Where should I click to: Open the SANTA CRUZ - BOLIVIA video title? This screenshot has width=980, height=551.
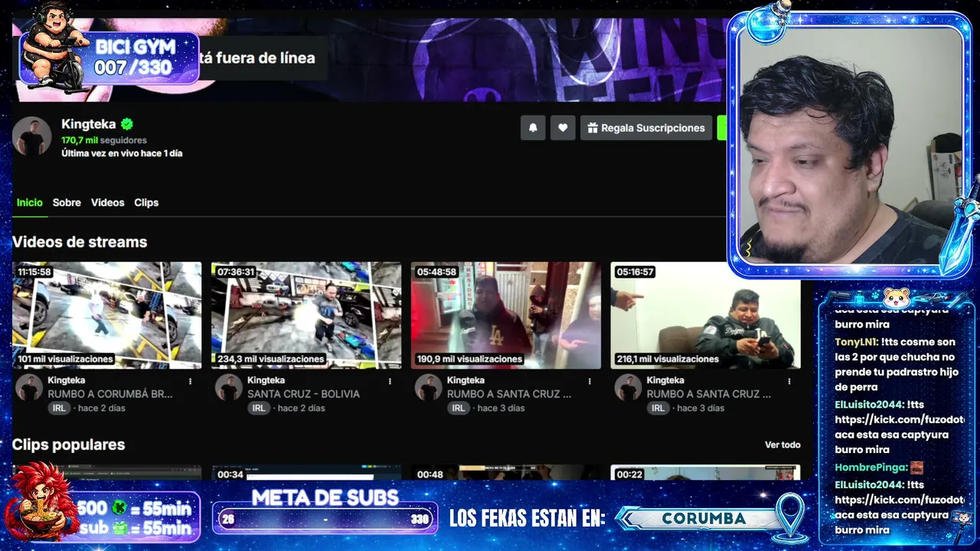click(x=303, y=394)
